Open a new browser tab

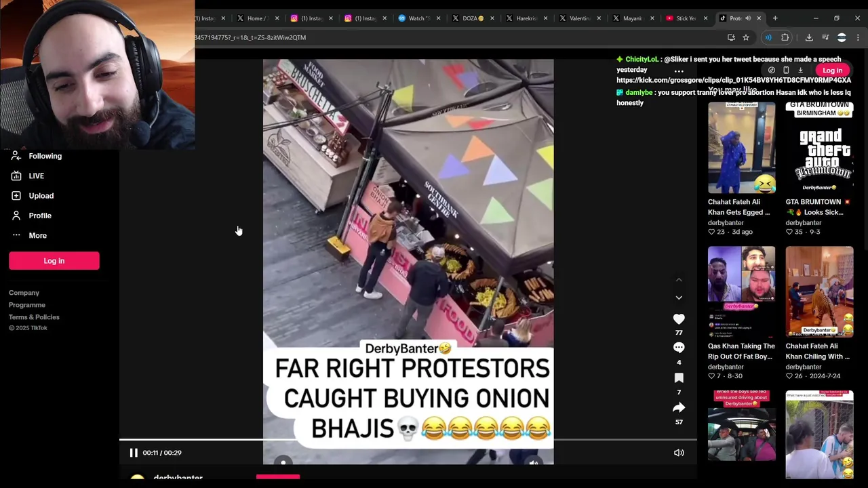click(x=775, y=18)
